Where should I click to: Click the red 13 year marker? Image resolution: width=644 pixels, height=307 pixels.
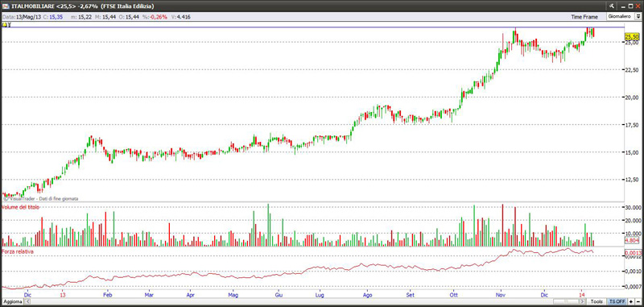pos(63,295)
